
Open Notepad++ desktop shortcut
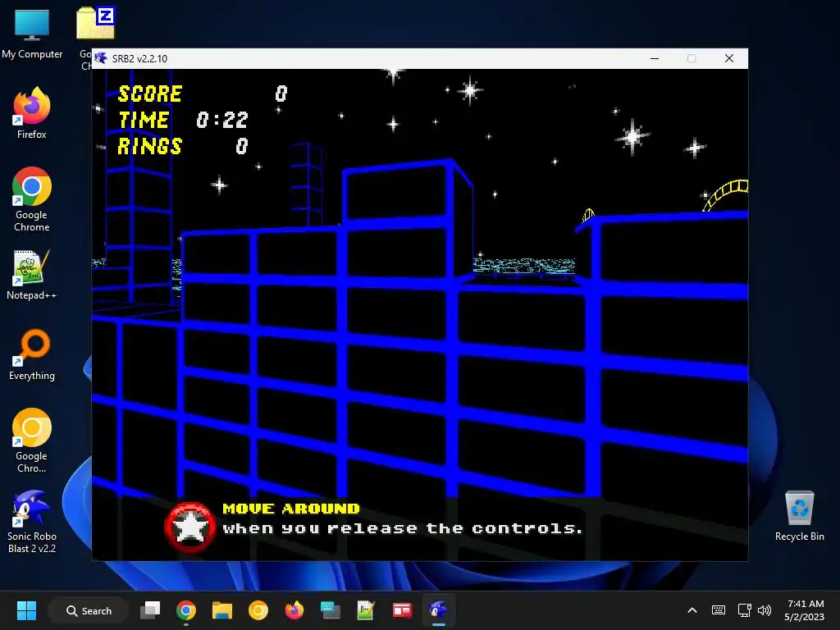point(32,275)
